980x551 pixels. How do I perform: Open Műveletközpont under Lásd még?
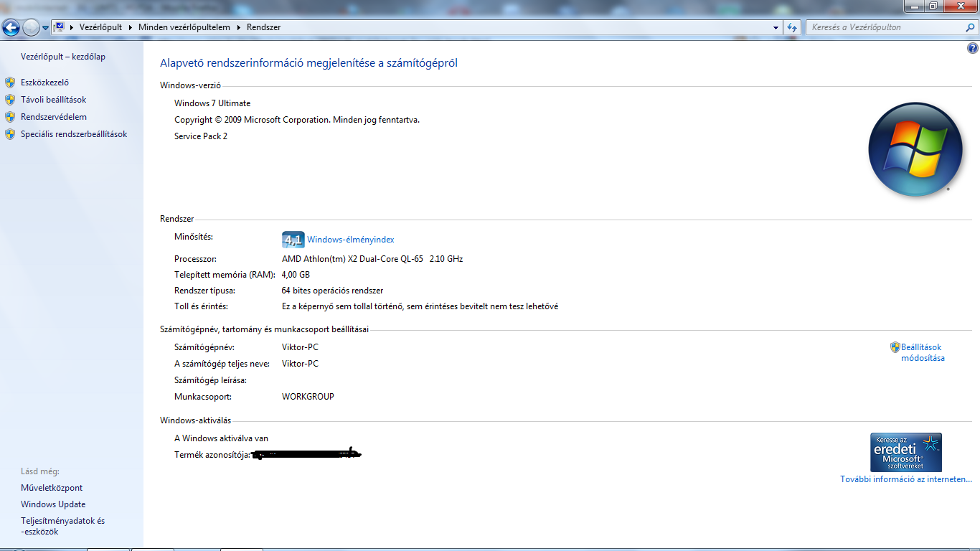click(52, 488)
